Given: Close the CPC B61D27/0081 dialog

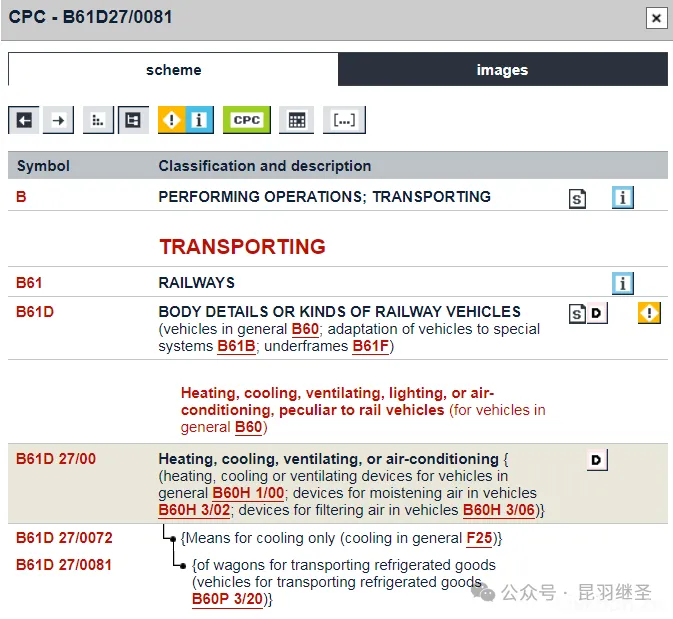Looking at the screenshot, I should 655,18.
